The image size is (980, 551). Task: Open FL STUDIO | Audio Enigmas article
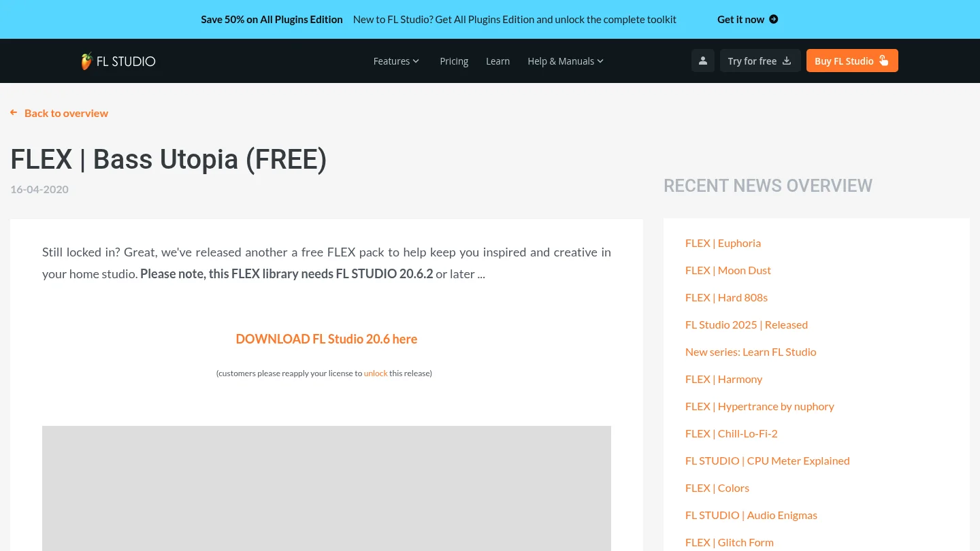click(751, 515)
